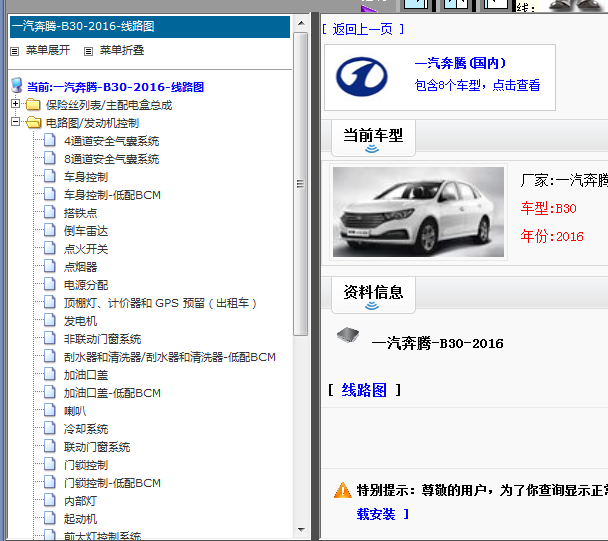Click the 菜单折叠 menu collapse option
Image resolution: width=608 pixels, height=541 pixels.
[x=122, y=50]
